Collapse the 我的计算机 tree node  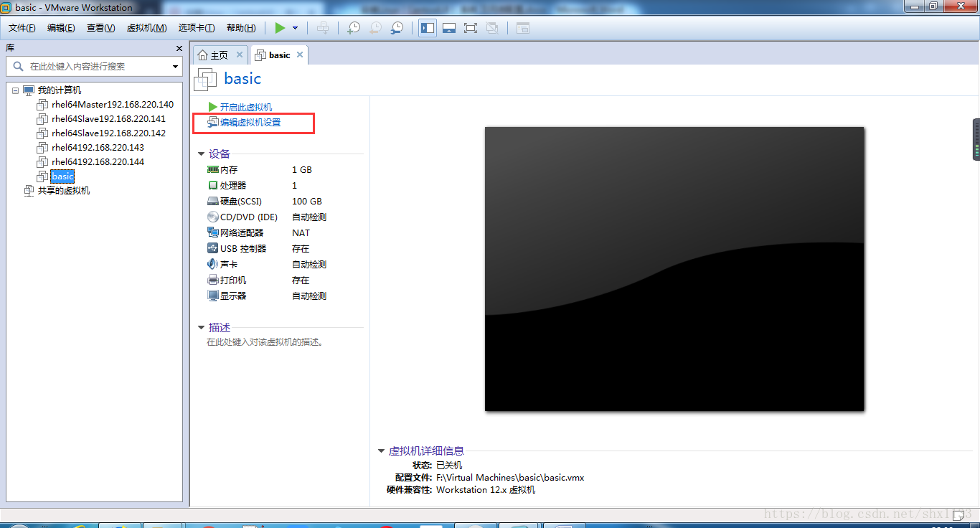tap(15, 90)
